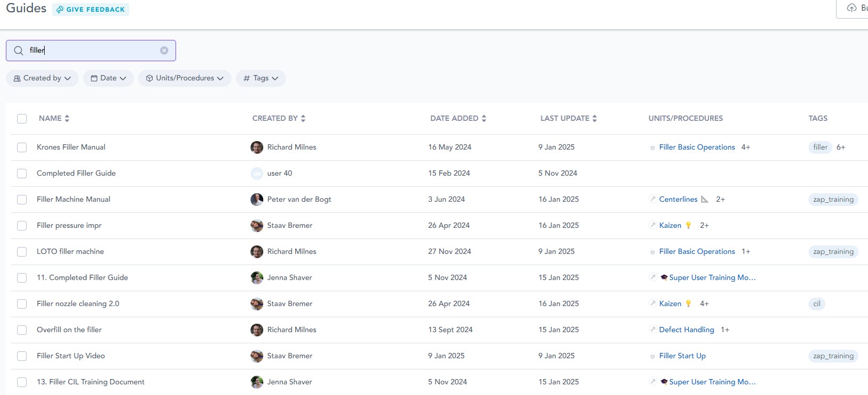
Task: Open the Units/Procedures filter dropdown
Action: 185,78
